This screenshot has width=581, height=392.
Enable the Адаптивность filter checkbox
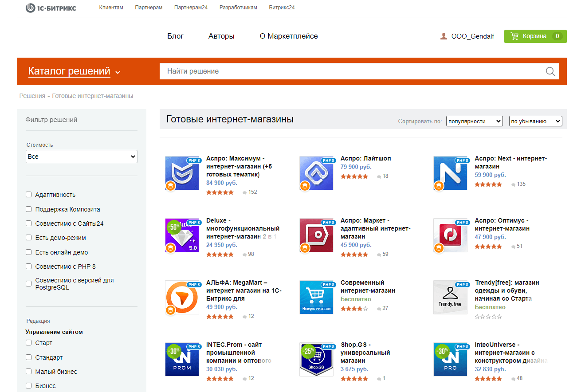pyautogui.click(x=29, y=195)
